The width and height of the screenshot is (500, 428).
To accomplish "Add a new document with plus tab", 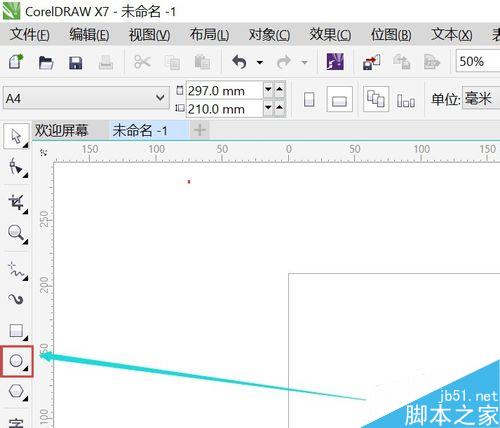I will click(200, 130).
